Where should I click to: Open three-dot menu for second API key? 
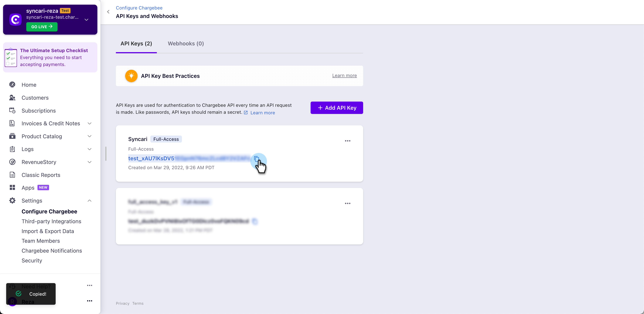tap(347, 204)
